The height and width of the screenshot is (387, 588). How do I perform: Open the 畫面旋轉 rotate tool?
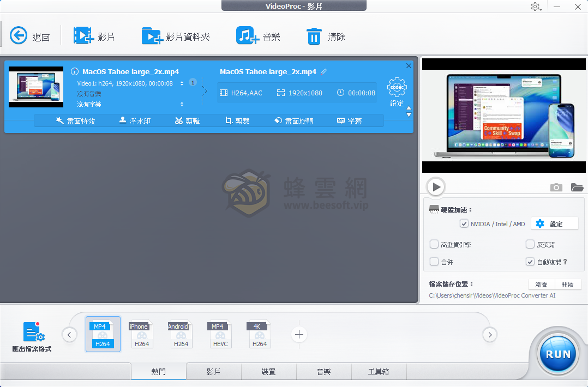(293, 120)
